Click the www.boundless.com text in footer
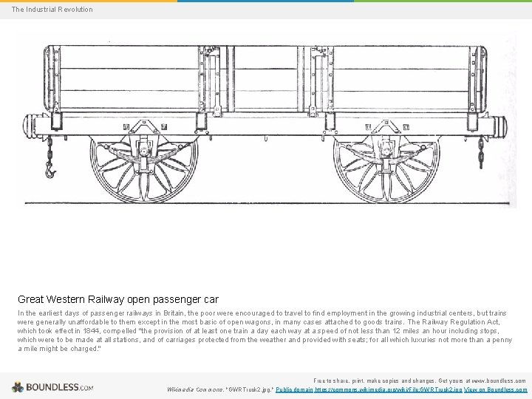Screen dimensions: 532x399 499,381
